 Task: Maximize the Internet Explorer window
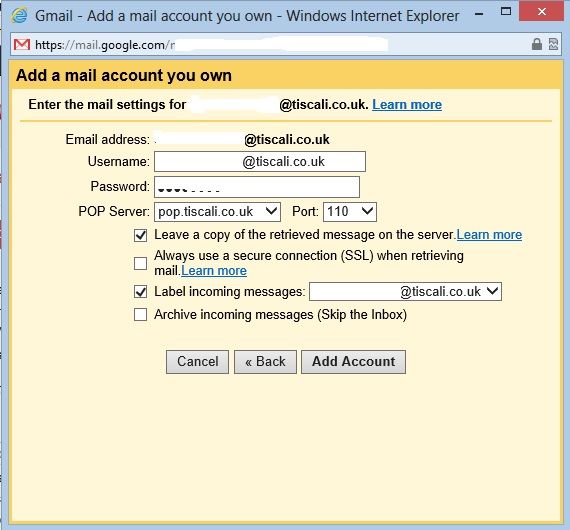tap(506, 11)
